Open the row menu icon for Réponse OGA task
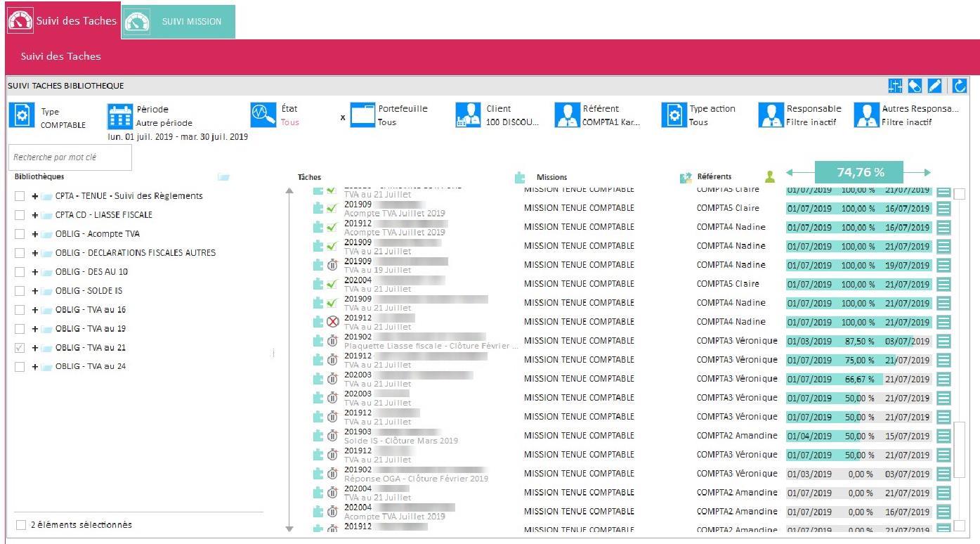The width and height of the screenshot is (980, 544). [943, 474]
